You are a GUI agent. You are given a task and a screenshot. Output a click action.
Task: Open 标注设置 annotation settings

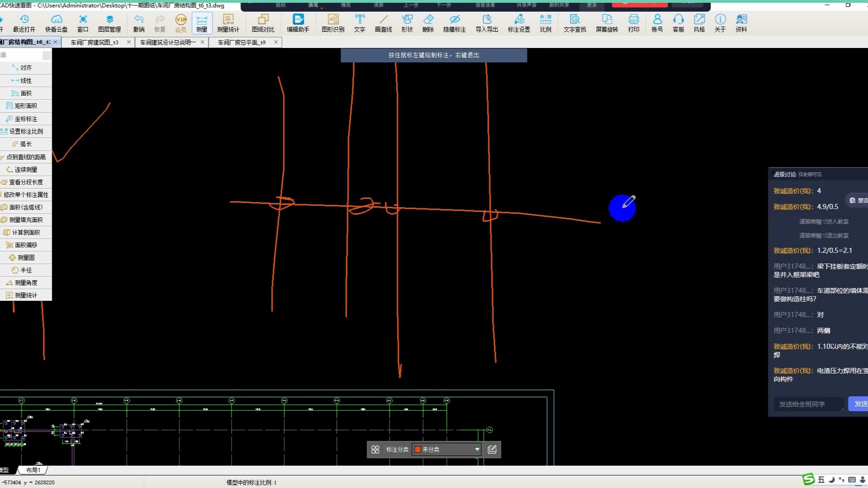tap(519, 23)
